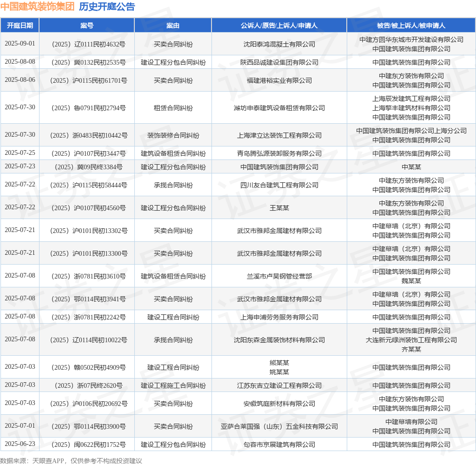Click defendant 大连新元绿洲装饰工程有限公司
This screenshot has height=465, width=476.
pos(411,340)
